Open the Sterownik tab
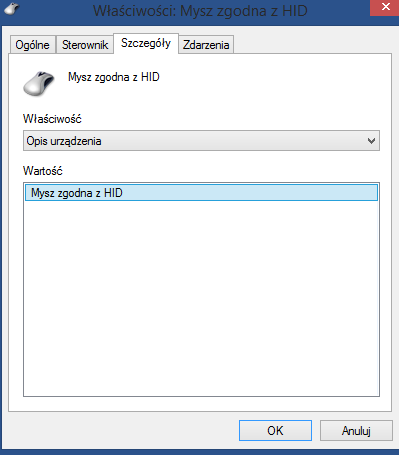This screenshot has width=399, height=455. coord(85,45)
